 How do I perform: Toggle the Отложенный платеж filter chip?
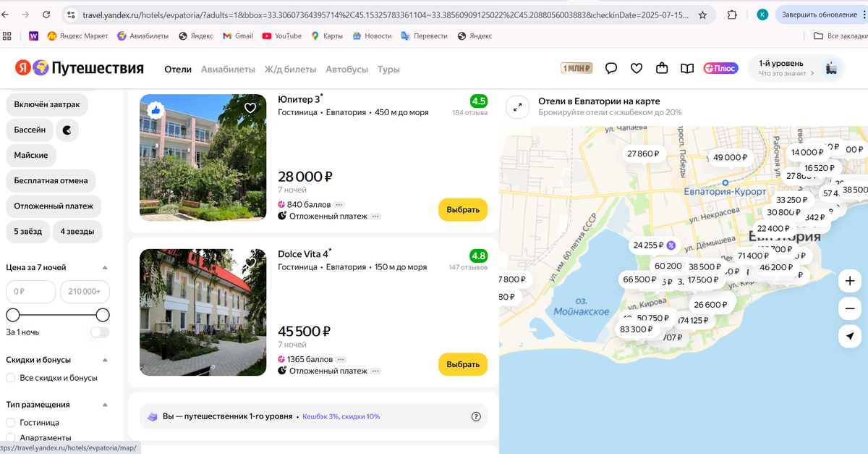point(54,206)
